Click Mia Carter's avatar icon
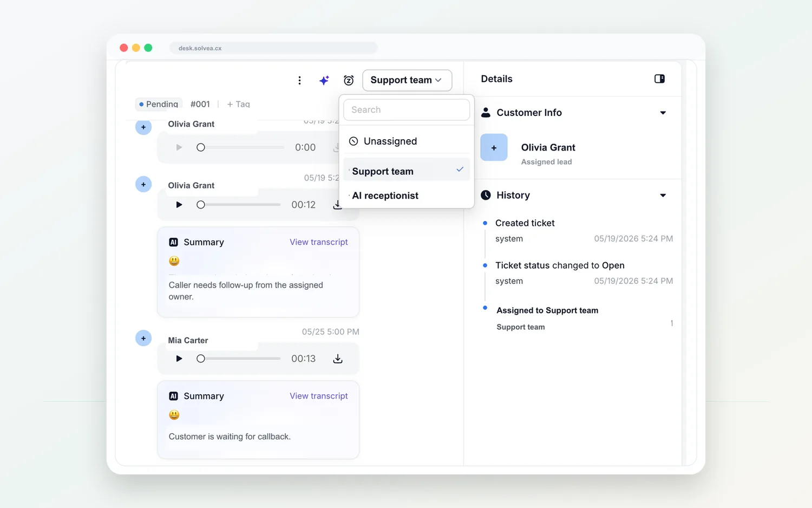The width and height of the screenshot is (812, 508). click(x=143, y=338)
